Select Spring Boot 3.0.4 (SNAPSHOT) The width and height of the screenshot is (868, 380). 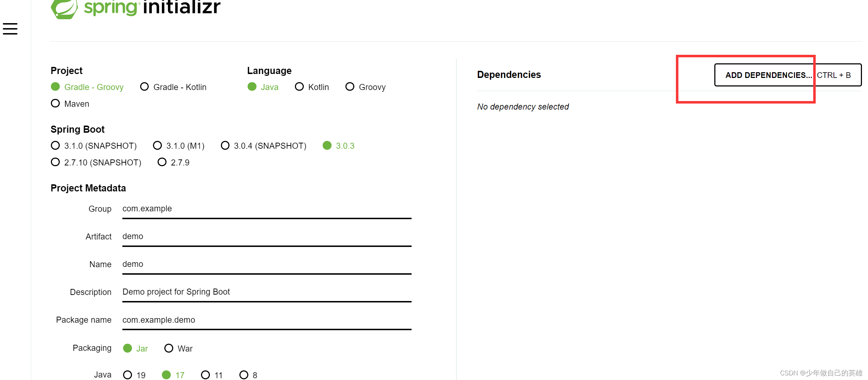[264, 146]
